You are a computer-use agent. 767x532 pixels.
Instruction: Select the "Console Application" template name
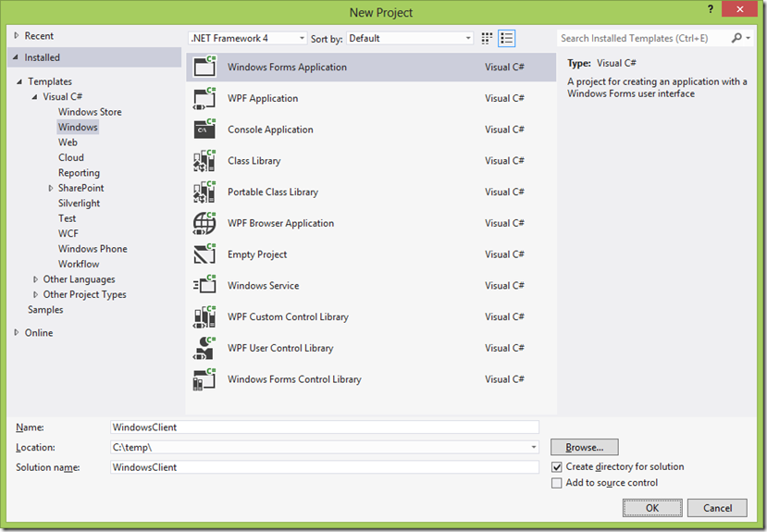(x=270, y=130)
